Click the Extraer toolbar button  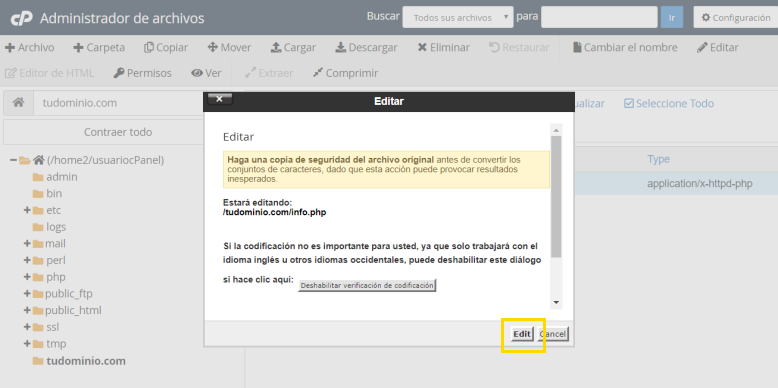[269, 73]
